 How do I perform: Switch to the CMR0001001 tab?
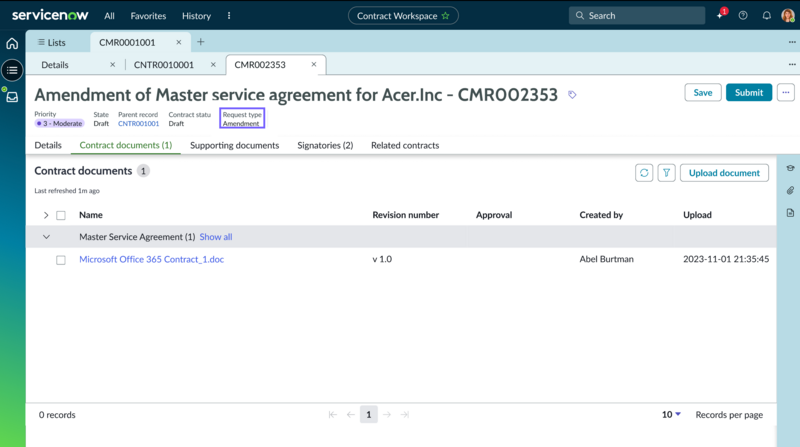(x=127, y=42)
